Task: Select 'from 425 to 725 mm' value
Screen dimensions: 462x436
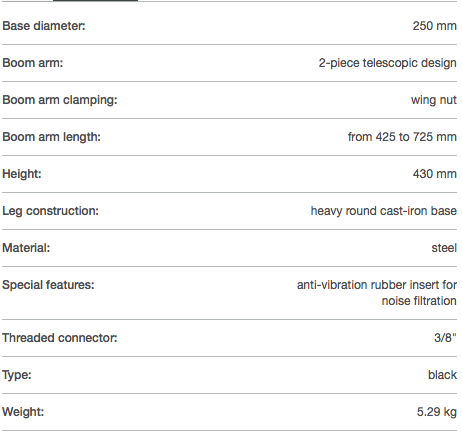Action: (x=402, y=137)
